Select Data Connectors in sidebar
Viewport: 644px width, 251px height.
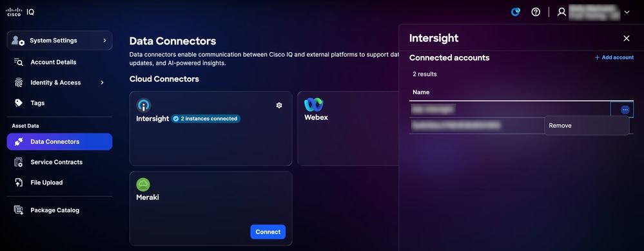click(59, 142)
